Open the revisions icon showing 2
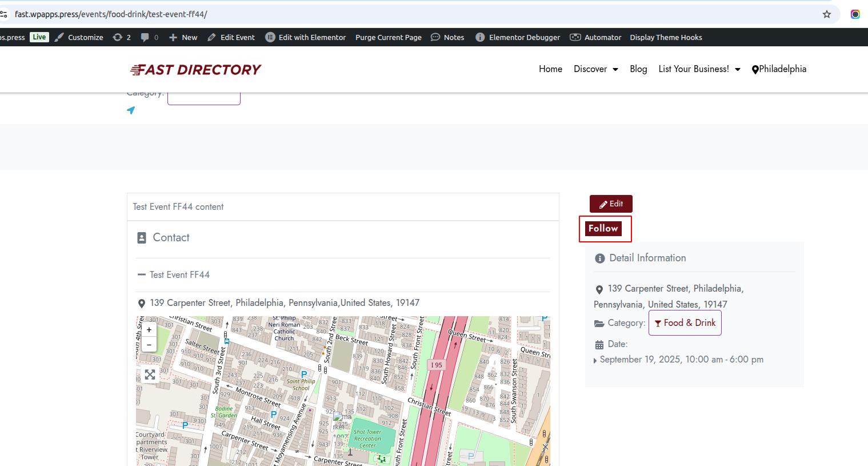This screenshot has height=466, width=868. [118, 37]
